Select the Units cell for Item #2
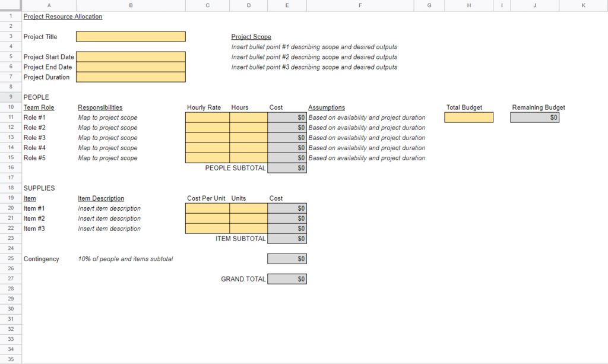This screenshot has width=608, height=364. (249, 219)
